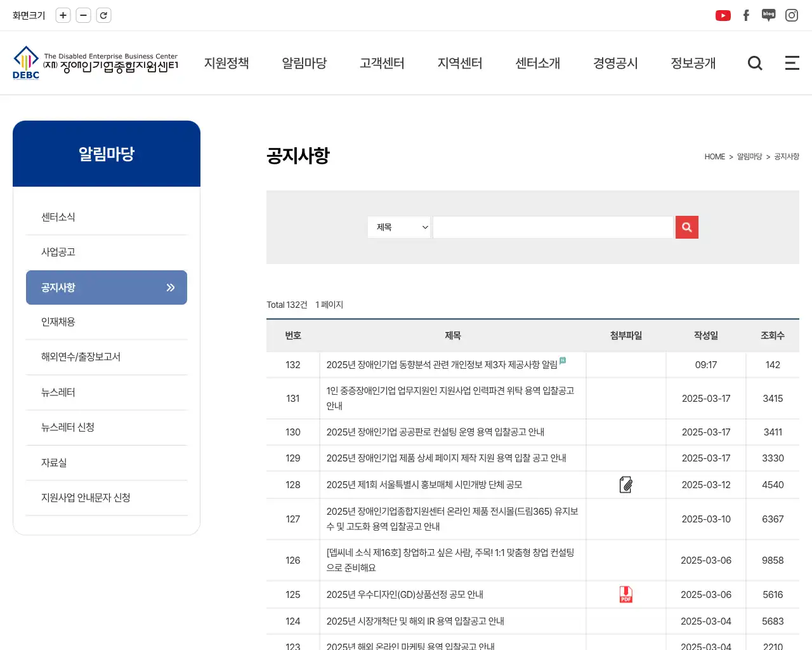The width and height of the screenshot is (812, 650).
Task: Open the Instagram icon
Action: (792, 15)
